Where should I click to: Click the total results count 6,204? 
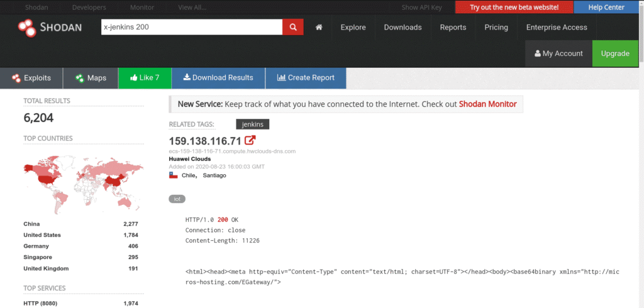[38, 118]
